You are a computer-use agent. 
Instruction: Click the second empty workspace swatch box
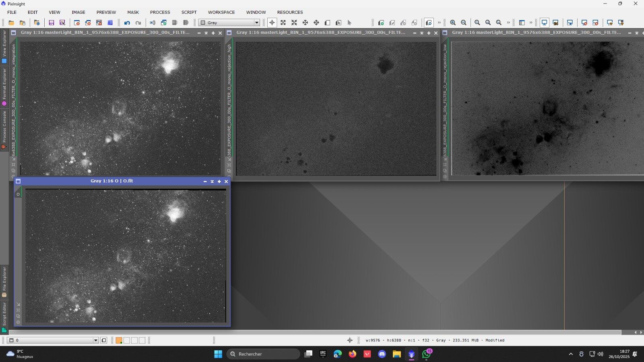coord(134,340)
